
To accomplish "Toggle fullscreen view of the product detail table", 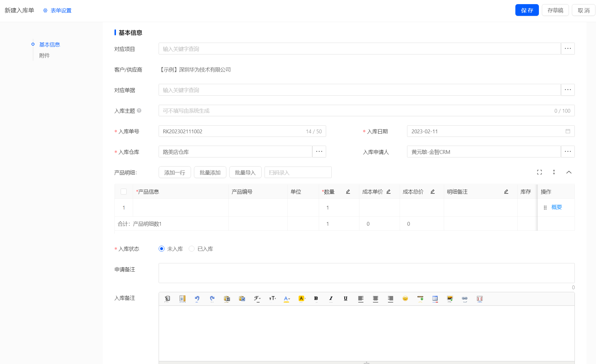I will coord(539,172).
